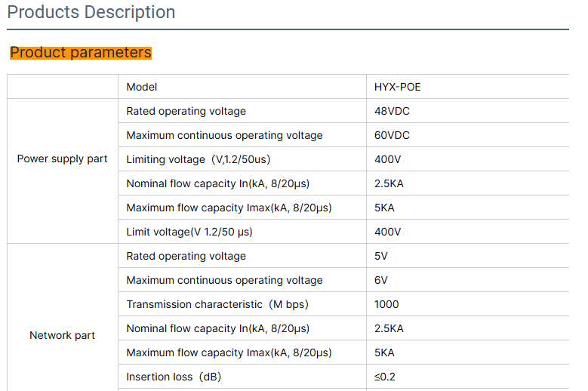Select the ≤0.2 insertion loss value

(386, 377)
